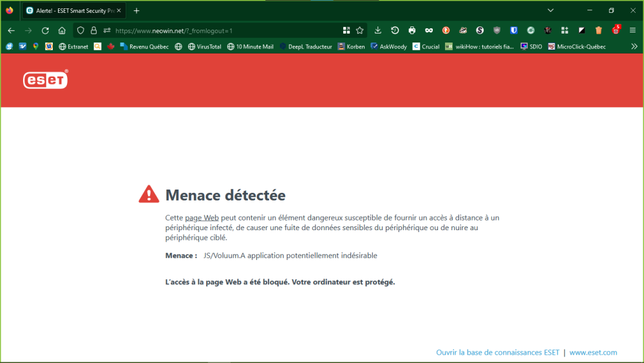Viewport: 644px width, 363px height.
Task: Bookmark this page with the star icon
Action: coord(360,30)
